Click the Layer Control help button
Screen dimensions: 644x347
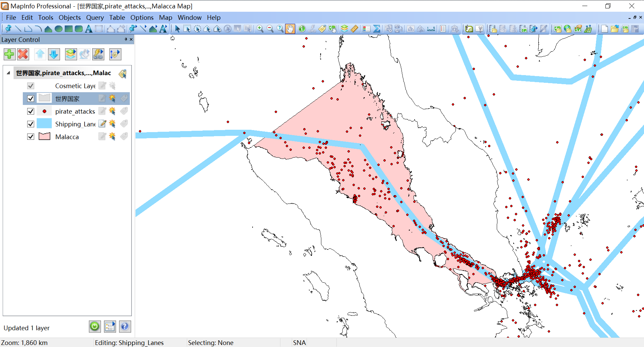(x=125, y=326)
